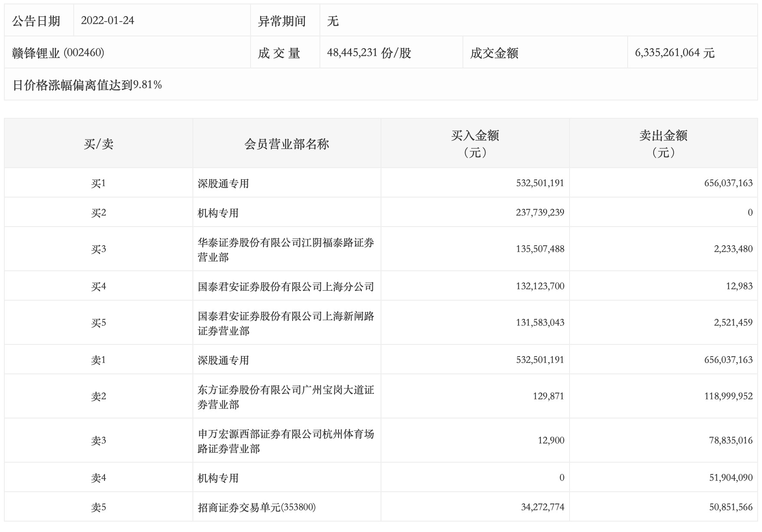Click the stock name 赣锋锂业 (002460)
This screenshot has height=532, width=762.
coord(58,53)
